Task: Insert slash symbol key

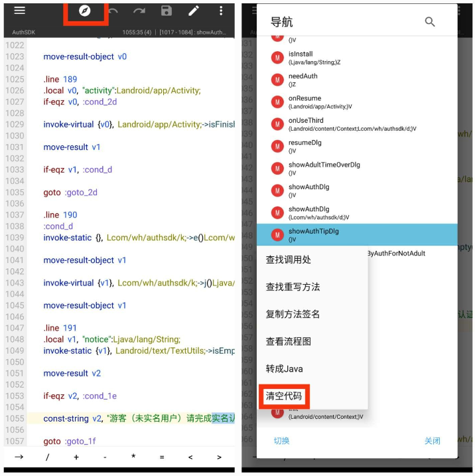Action: click(47, 457)
